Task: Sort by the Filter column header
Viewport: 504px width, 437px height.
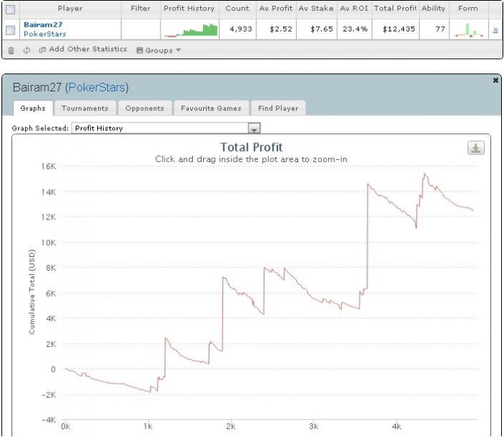Action: coord(140,9)
